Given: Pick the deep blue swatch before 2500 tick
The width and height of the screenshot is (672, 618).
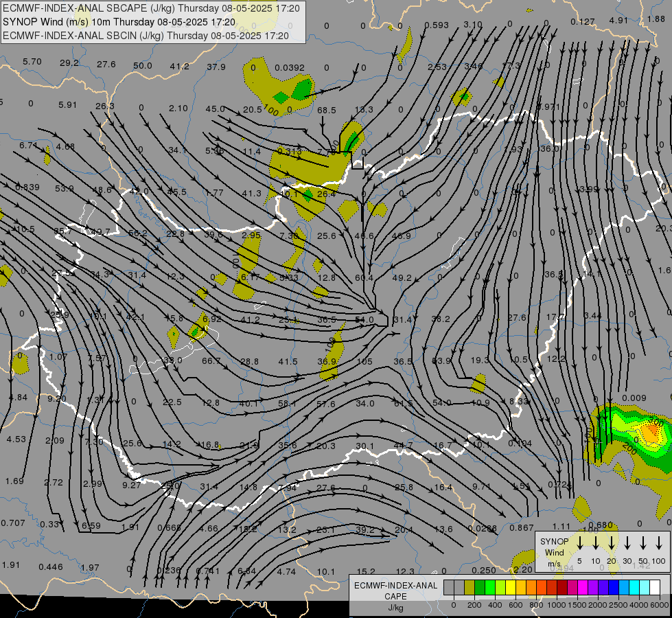Looking at the screenshot, I should 613,588.
